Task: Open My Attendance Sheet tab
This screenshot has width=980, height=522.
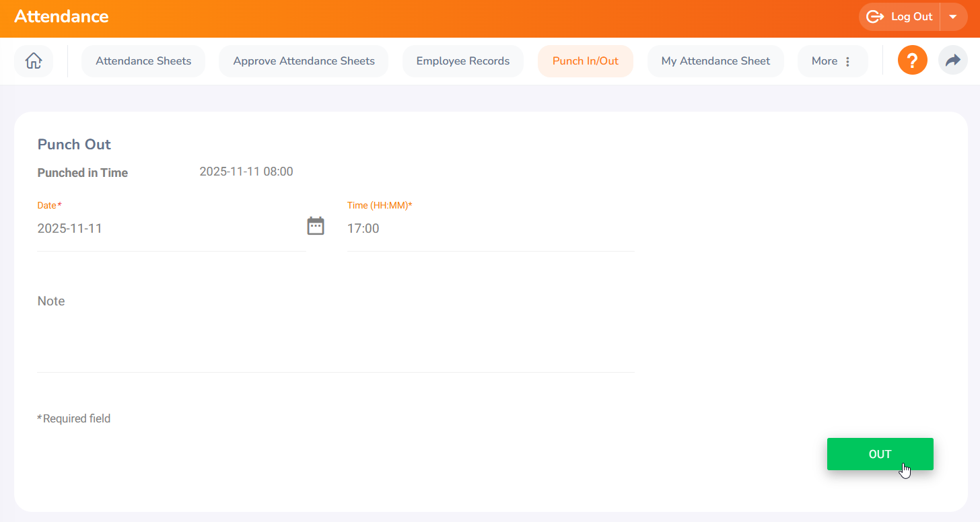Action: tap(715, 61)
